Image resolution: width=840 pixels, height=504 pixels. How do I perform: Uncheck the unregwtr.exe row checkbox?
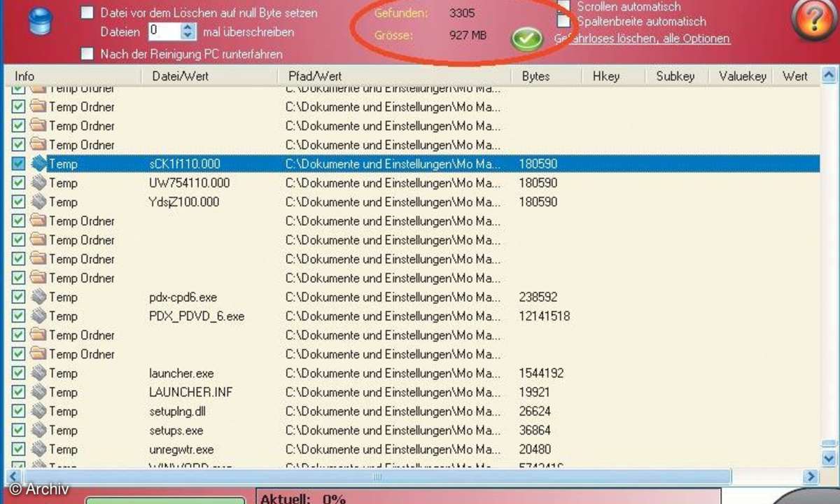click(18, 449)
